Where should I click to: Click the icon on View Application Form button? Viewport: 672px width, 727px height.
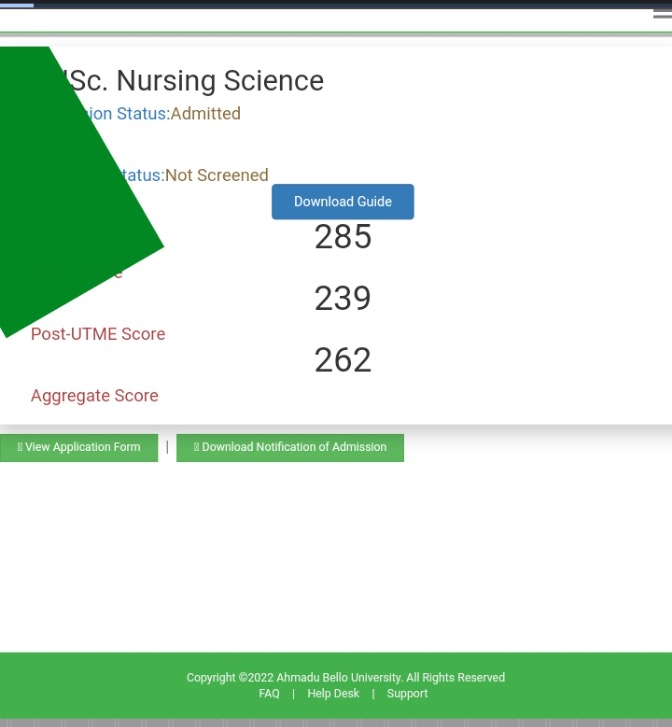tap(20, 447)
